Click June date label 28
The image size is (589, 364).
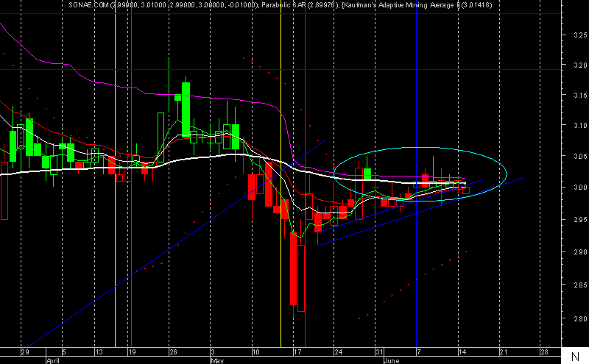click(544, 352)
